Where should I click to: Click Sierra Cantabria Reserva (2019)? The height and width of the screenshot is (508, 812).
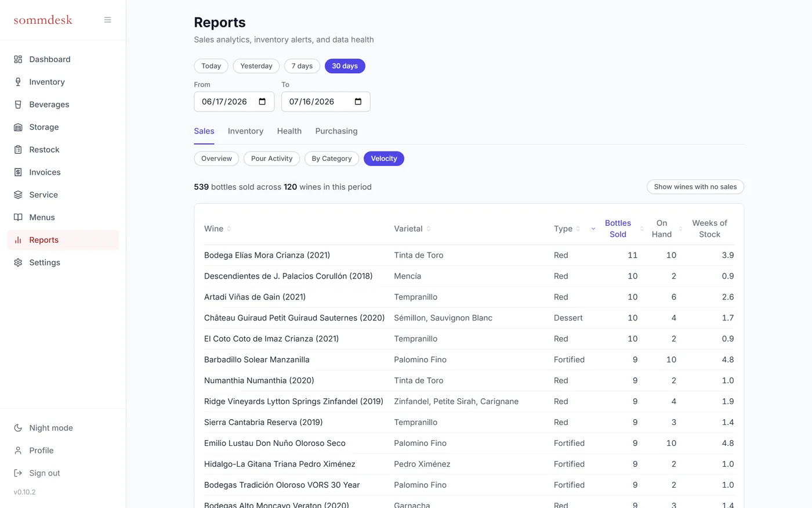click(263, 423)
